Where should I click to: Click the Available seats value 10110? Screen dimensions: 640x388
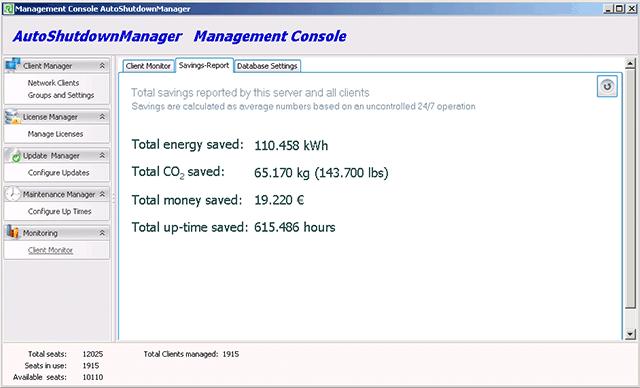click(93, 377)
